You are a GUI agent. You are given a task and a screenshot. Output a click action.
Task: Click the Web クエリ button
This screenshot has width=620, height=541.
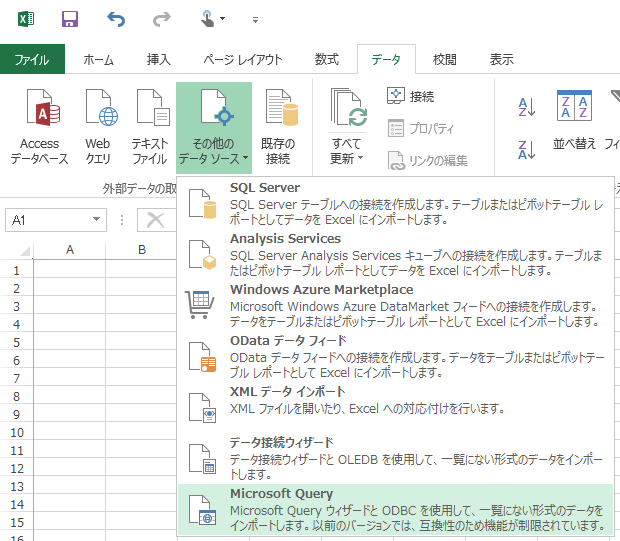(98, 127)
